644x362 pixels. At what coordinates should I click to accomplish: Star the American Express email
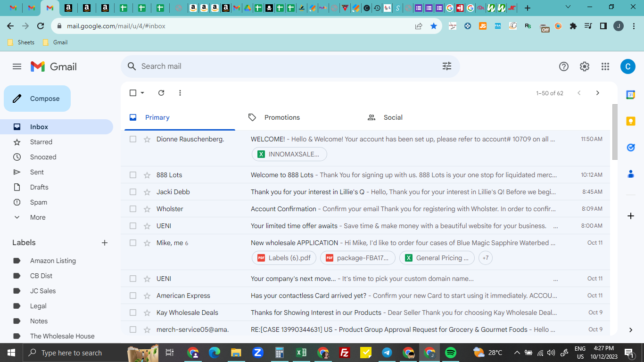click(x=147, y=296)
